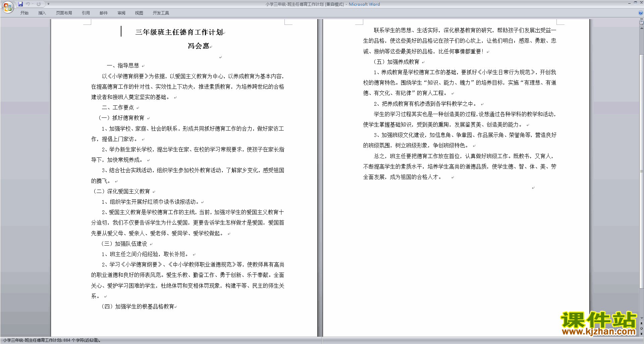The width and height of the screenshot is (644, 344).
Task: Click the vertical scrollbar down arrow
Action: click(x=642, y=318)
